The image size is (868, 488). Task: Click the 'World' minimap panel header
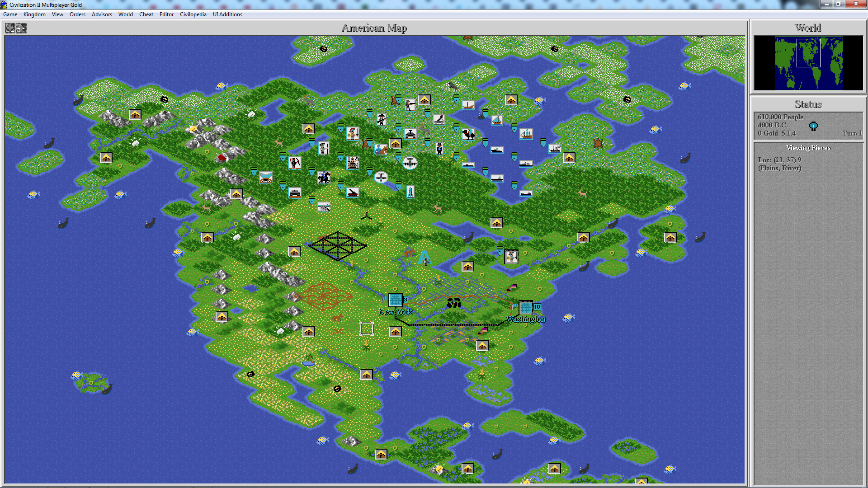[808, 28]
